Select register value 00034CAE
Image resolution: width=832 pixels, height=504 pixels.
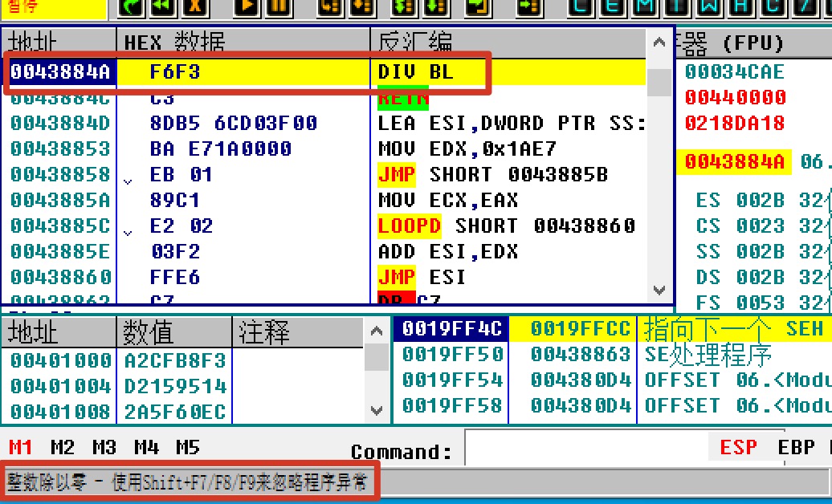[x=734, y=72]
